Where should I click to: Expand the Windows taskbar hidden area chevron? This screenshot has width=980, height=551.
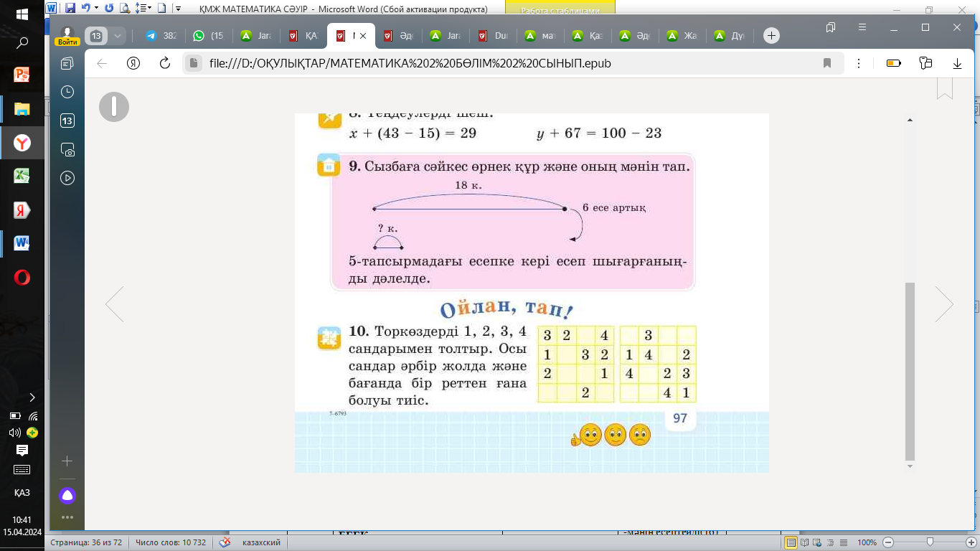coord(32,397)
